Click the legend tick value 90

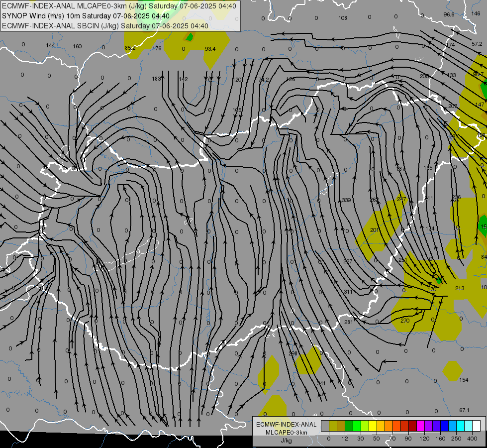(408, 439)
